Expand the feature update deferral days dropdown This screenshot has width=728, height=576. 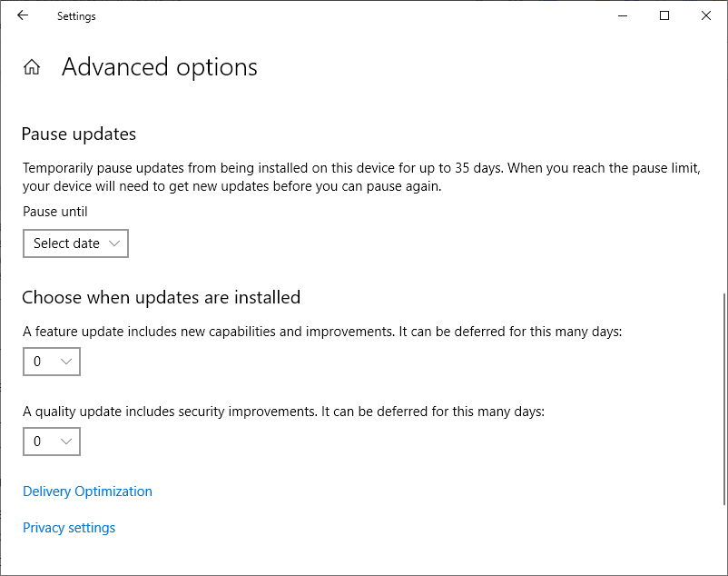coord(52,362)
